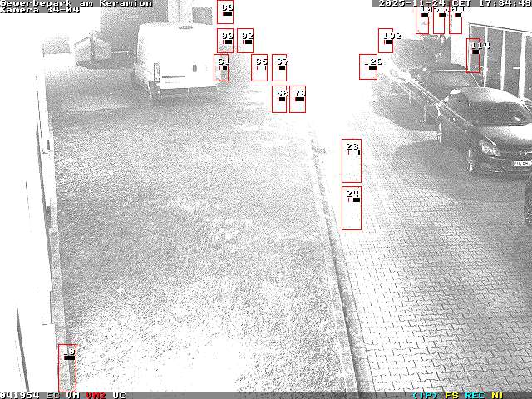Select detection box 89 at top
Viewport: 532px width, 399px height.
(225, 12)
